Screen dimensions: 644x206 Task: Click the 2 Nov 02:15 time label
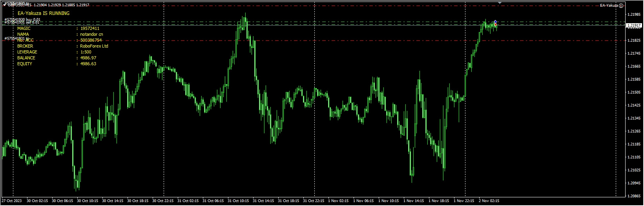coord(489,201)
